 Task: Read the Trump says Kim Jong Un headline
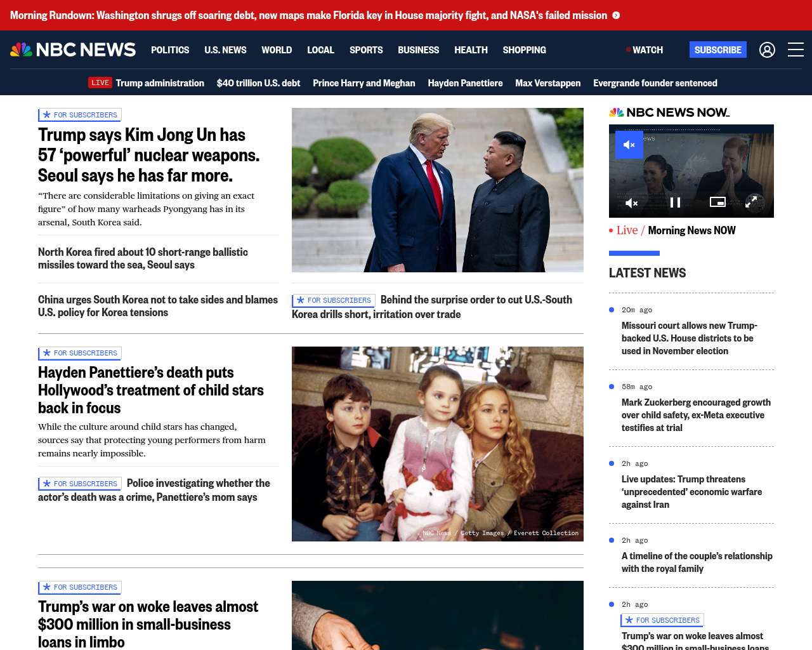click(148, 155)
